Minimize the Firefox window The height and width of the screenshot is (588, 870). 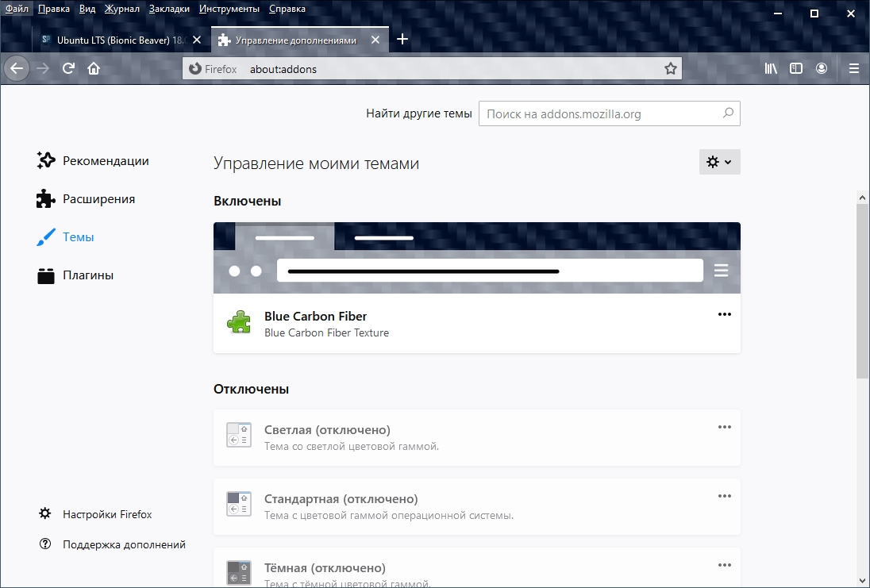(x=778, y=13)
